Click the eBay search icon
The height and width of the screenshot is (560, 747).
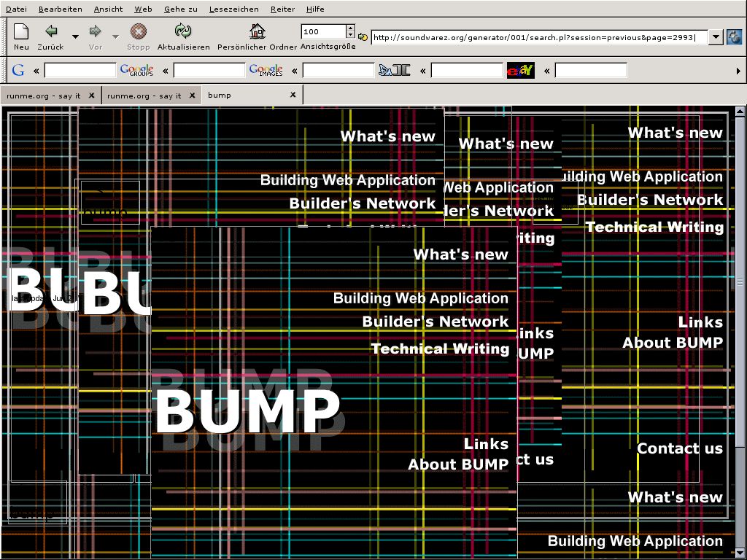(520, 70)
